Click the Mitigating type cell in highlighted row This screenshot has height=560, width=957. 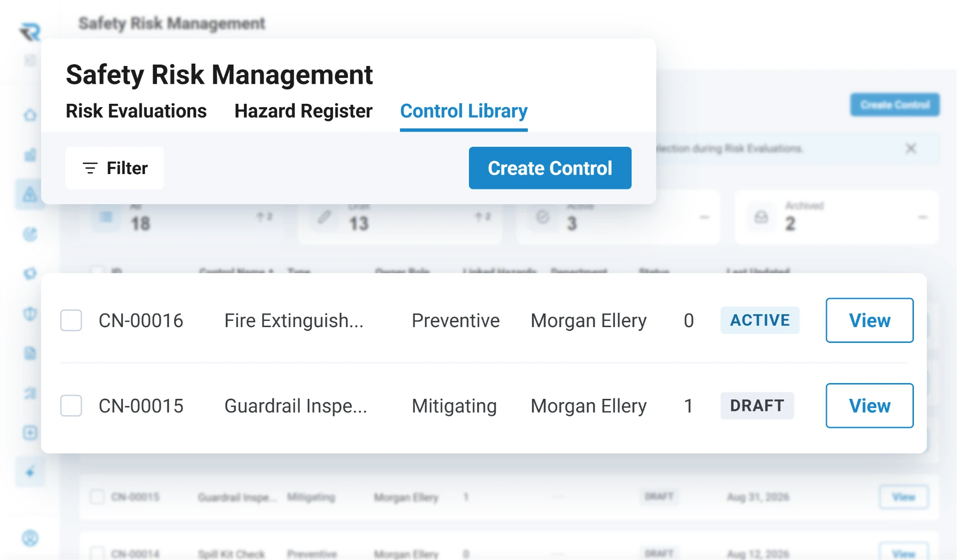pos(454,406)
